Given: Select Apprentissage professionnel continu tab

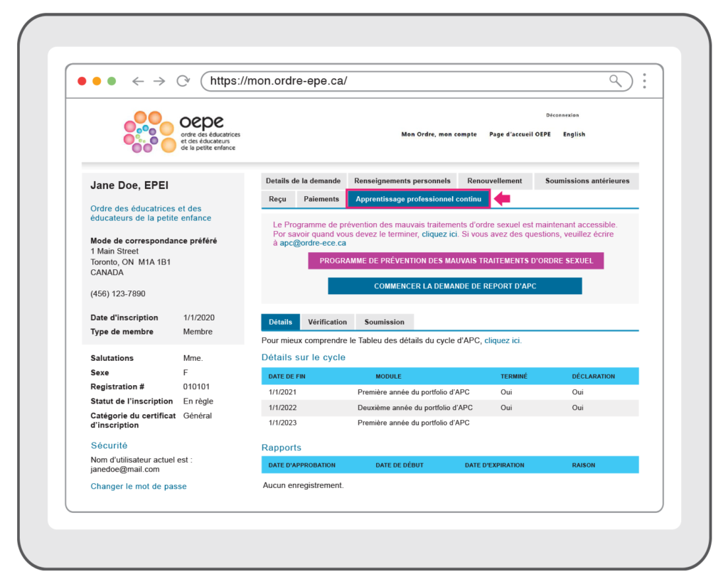Looking at the screenshot, I should click(418, 199).
